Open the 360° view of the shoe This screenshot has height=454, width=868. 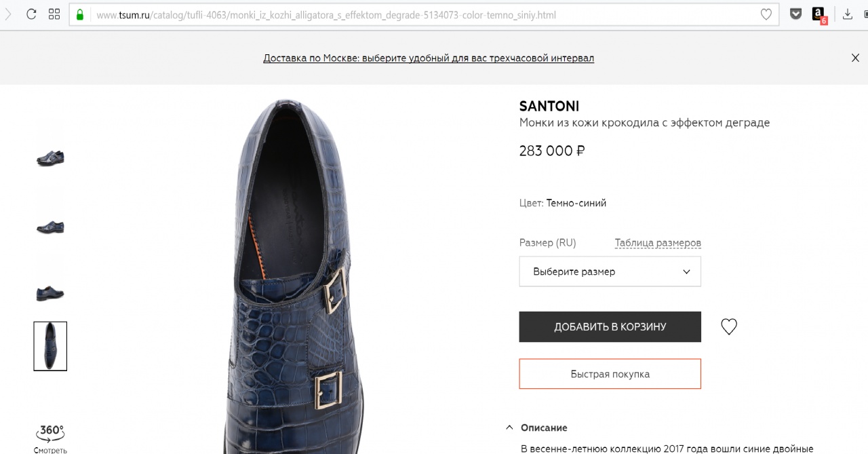50,436
